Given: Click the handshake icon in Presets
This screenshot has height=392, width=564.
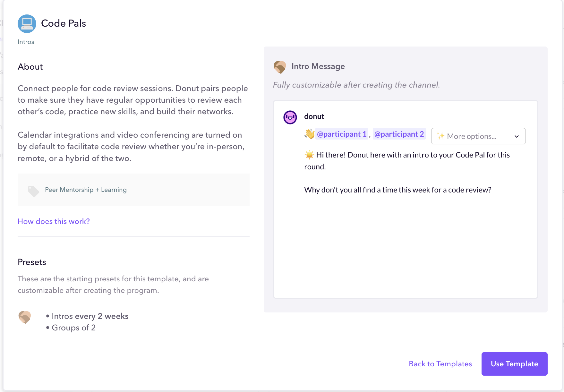Looking at the screenshot, I should [x=25, y=317].
